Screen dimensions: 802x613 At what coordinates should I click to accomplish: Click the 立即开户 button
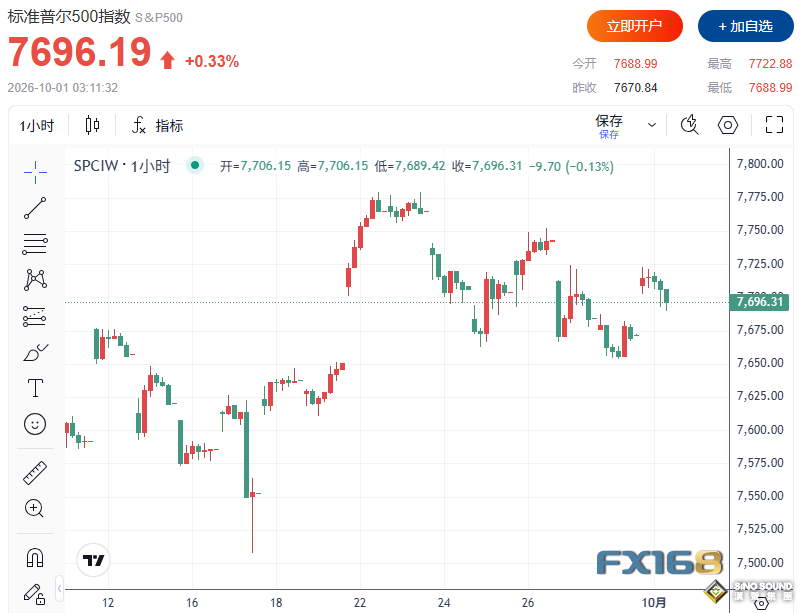(x=635, y=26)
